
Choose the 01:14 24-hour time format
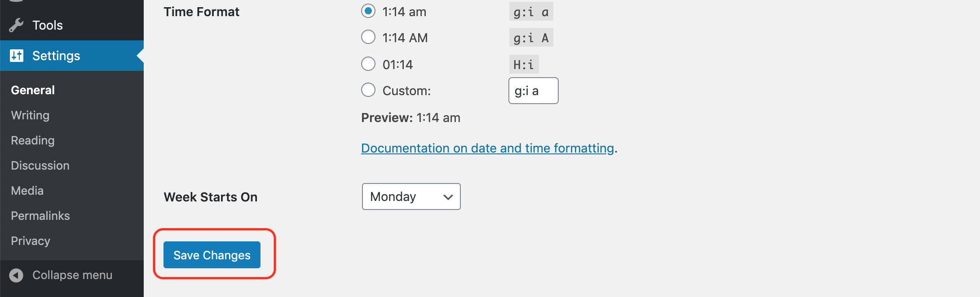(x=368, y=64)
